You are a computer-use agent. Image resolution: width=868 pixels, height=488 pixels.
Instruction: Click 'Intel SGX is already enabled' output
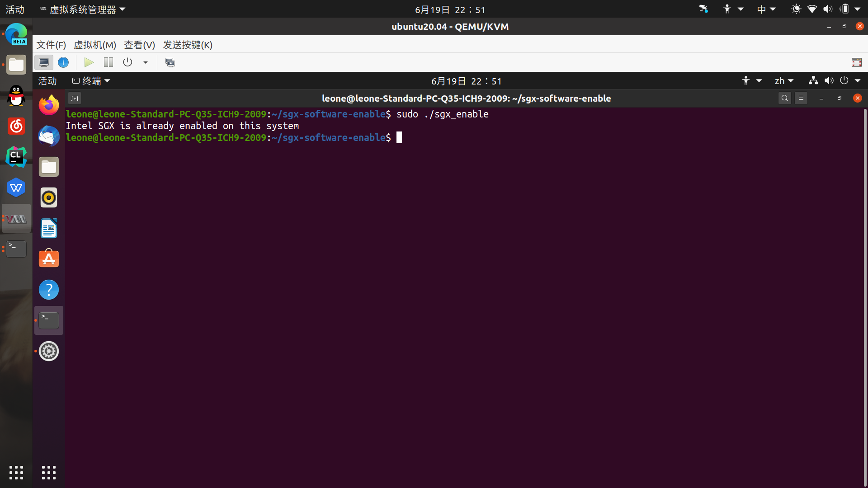coord(182,126)
